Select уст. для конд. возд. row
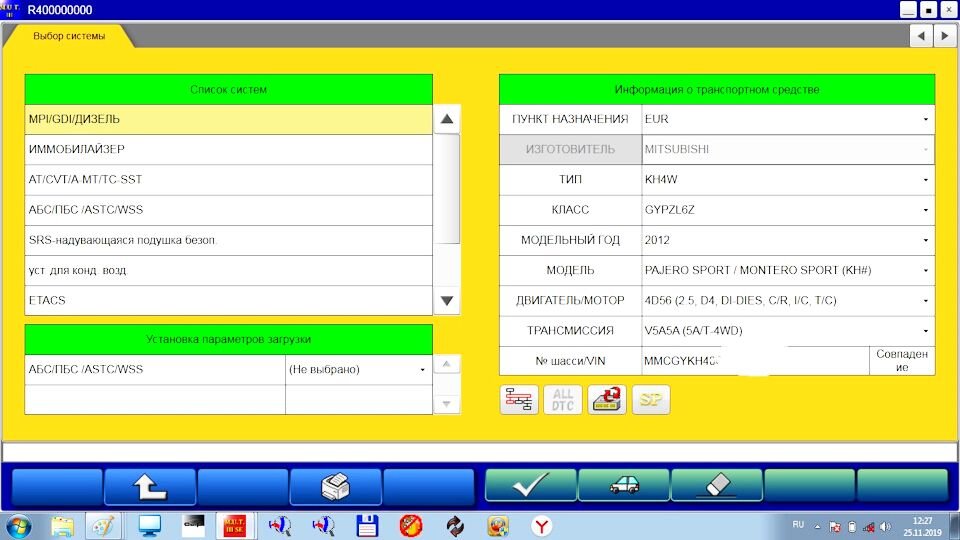Screen dimensions: 960x540 point(228,271)
